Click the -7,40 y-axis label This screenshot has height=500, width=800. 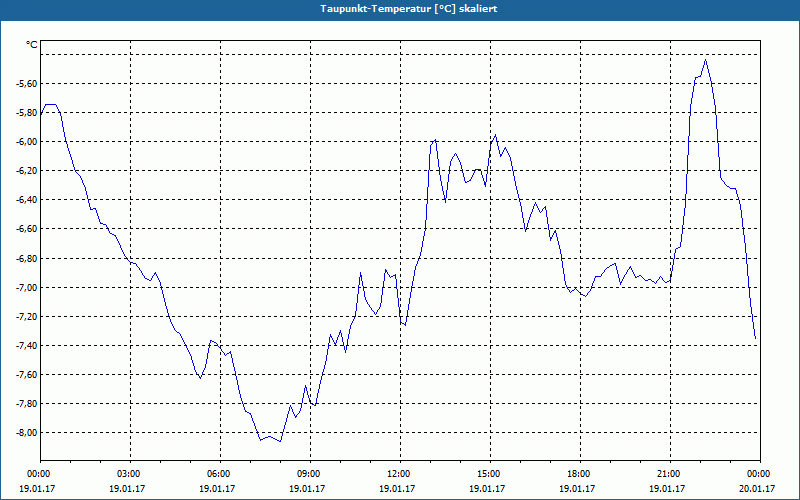[x=28, y=345]
